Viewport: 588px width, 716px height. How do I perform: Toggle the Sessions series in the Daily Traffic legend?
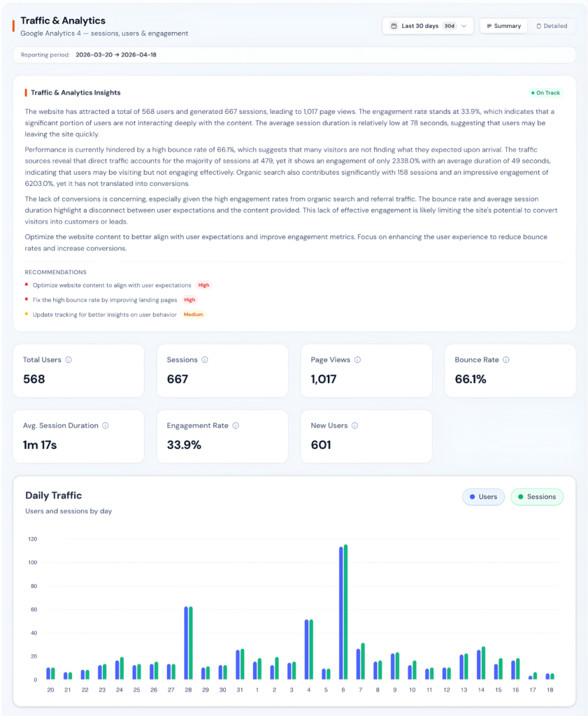pyautogui.click(x=537, y=496)
